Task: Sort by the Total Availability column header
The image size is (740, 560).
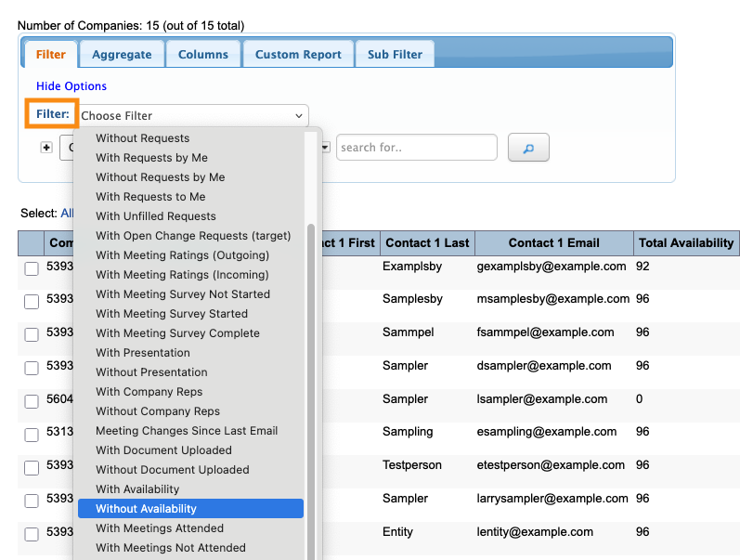Action: [x=686, y=243]
